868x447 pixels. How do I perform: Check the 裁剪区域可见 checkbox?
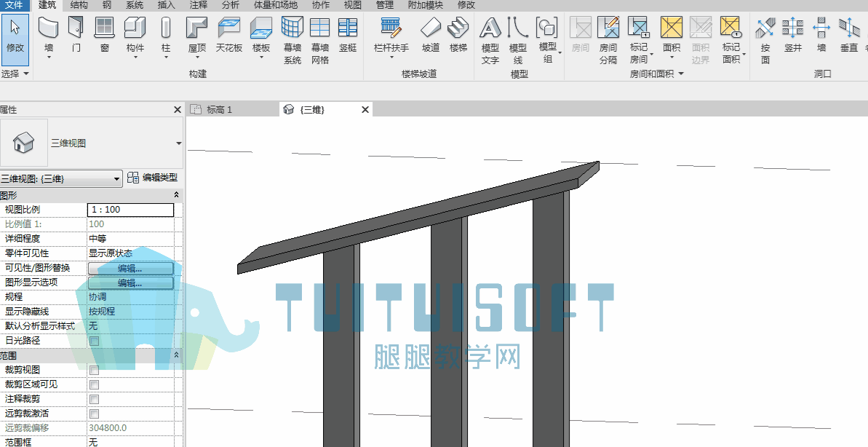(x=94, y=384)
